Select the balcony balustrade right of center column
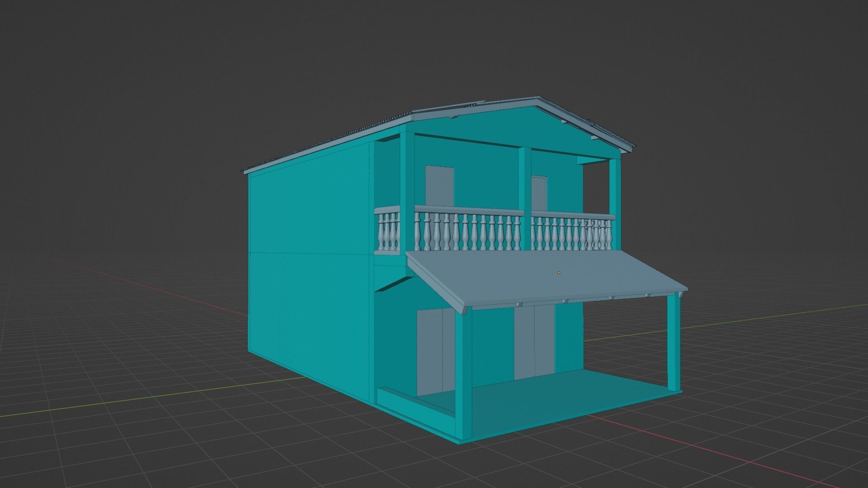The image size is (868, 488). point(573,231)
